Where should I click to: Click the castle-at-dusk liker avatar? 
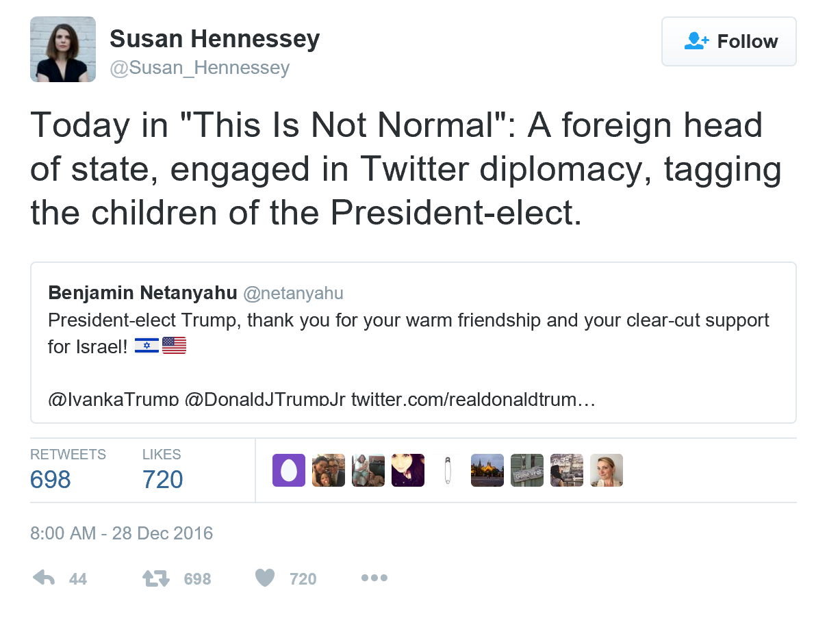pos(487,470)
